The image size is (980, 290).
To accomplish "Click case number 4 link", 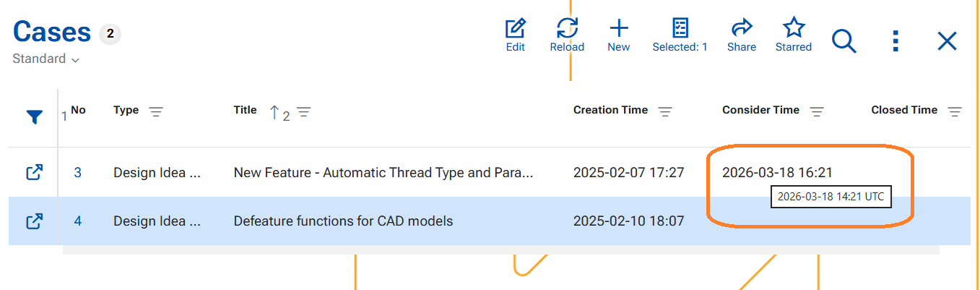I will (x=78, y=221).
